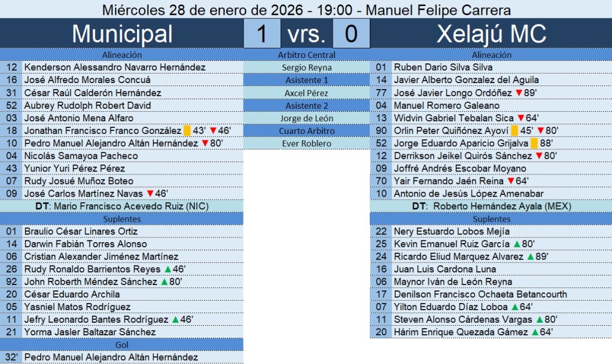The image size is (612, 364).
Task: Click the red substitution arrow beside José Carlos Martínez Navas
Action: [150, 194]
